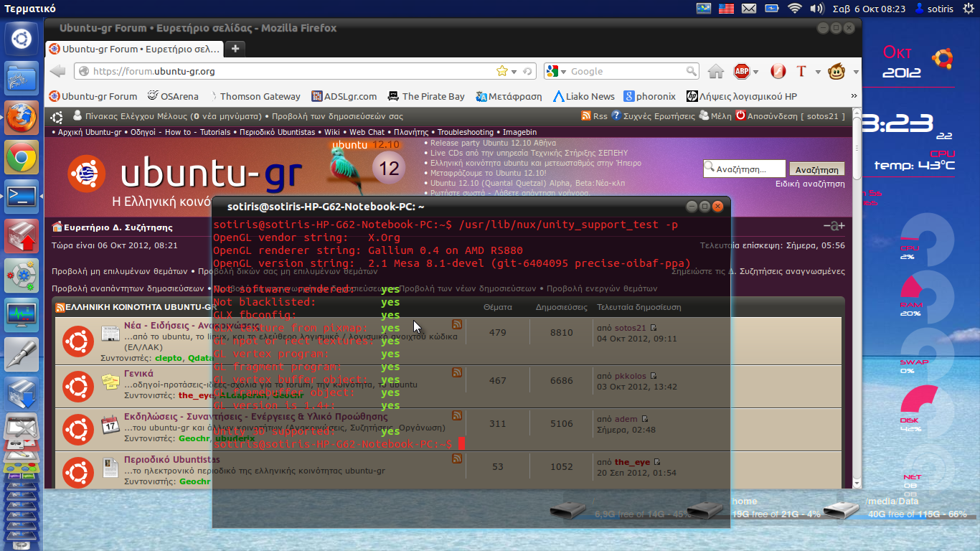Open the date and time menu
980x551 pixels.
pyautogui.click(x=870, y=9)
